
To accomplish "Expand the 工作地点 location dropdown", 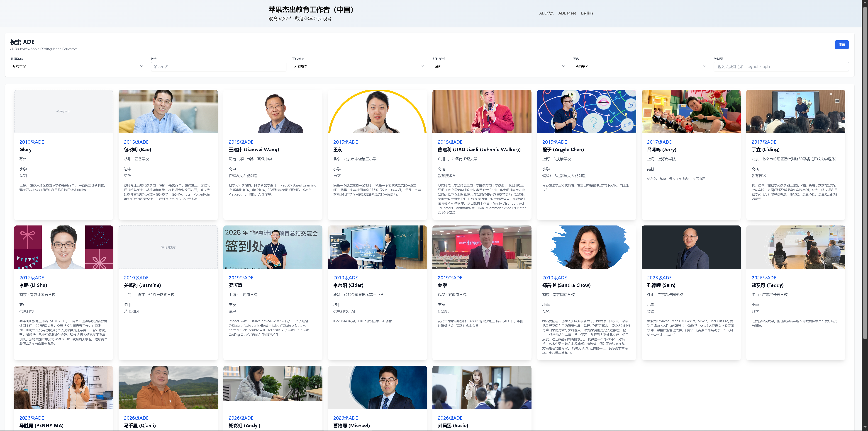I will (358, 66).
